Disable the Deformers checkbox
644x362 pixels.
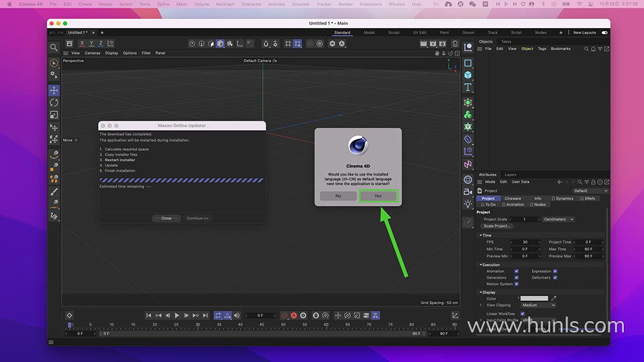[555, 277]
